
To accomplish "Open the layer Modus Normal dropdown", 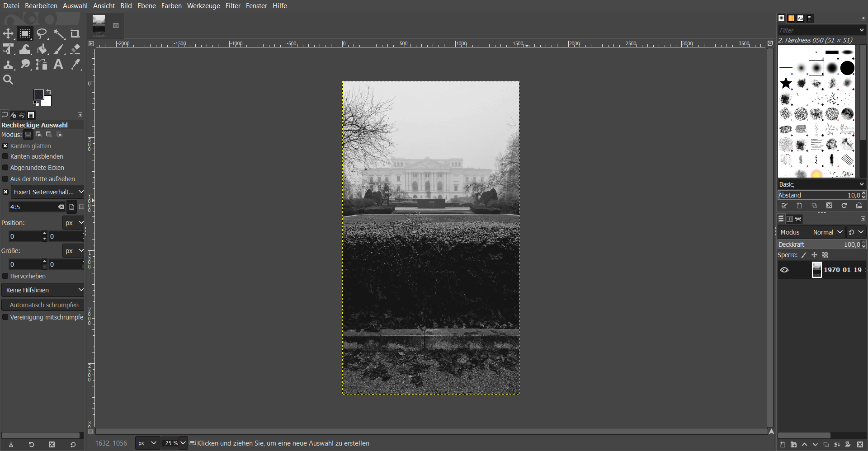I will click(x=827, y=232).
